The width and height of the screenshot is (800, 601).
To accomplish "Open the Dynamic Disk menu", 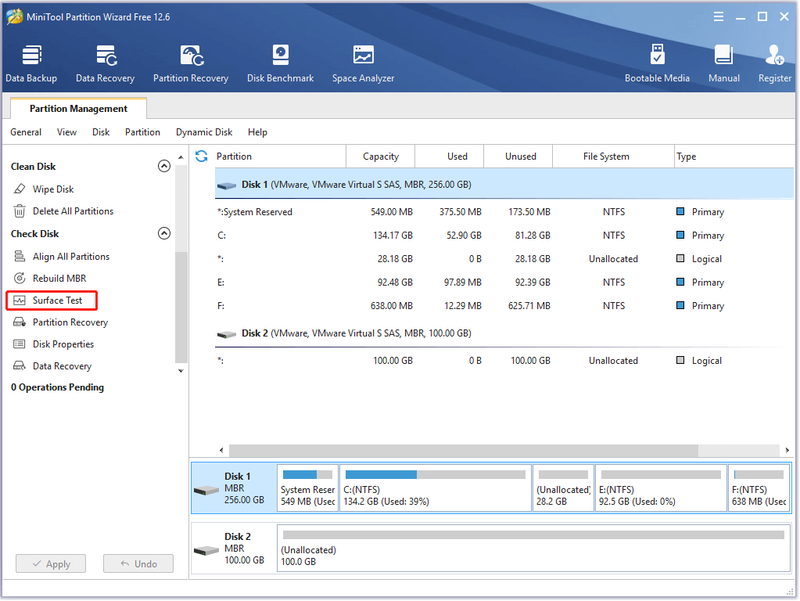I will pyautogui.click(x=204, y=132).
